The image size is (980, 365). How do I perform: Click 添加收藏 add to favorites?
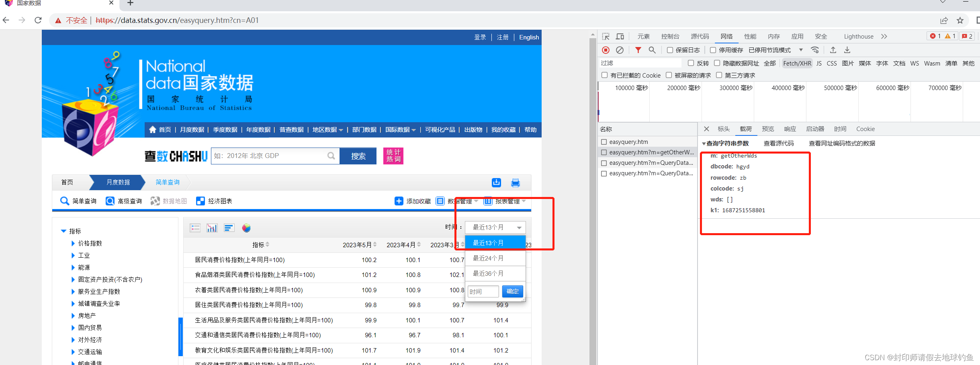coord(413,201)
